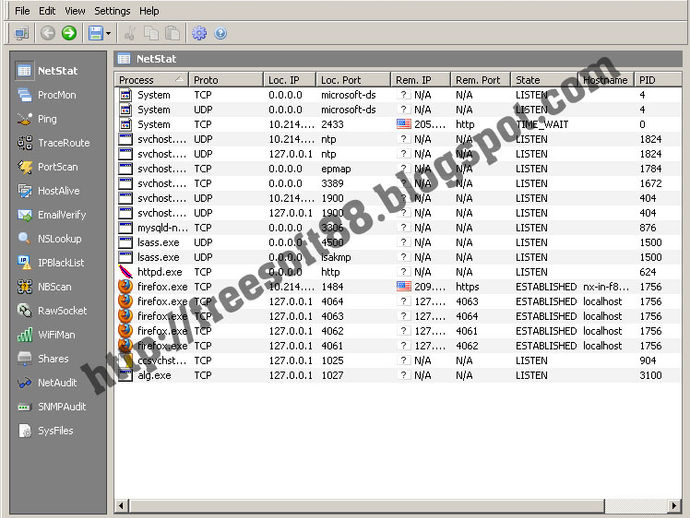Select the httpd.exe process row
Screen dimensions: 690x518
(x=398, y=272)
